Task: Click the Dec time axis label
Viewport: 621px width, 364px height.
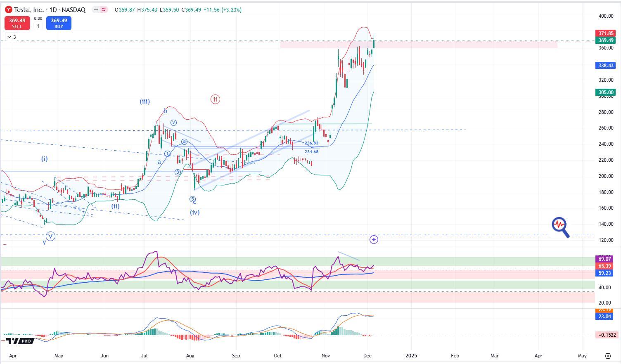Action: pyautogui.click(x=367, y=355)
